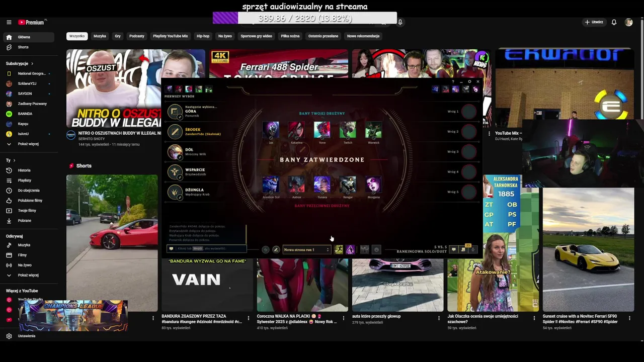Open Playlisty in sidebar
This screenshot has height=362, width=644.
point(29,180)
